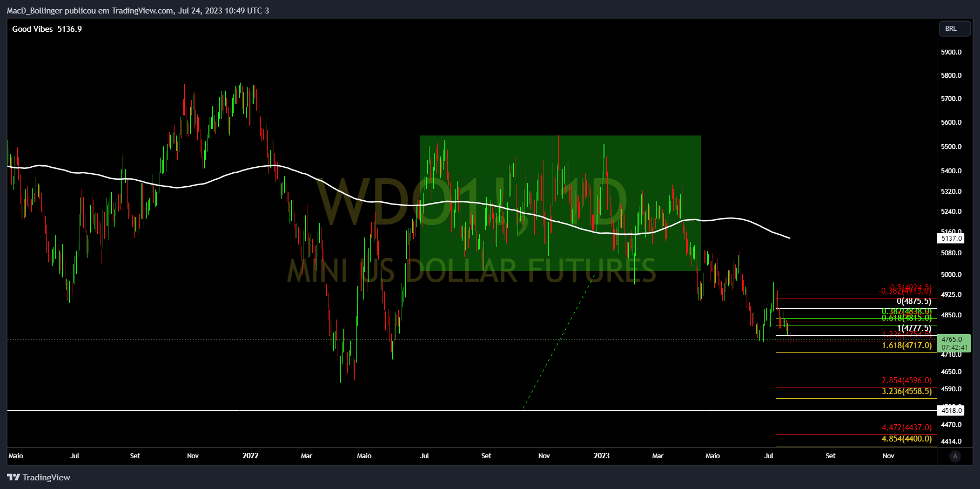Click the MacD_Bollinger publication header text
The width and height of the screenshot is (980, 489).
click(138, 11)
